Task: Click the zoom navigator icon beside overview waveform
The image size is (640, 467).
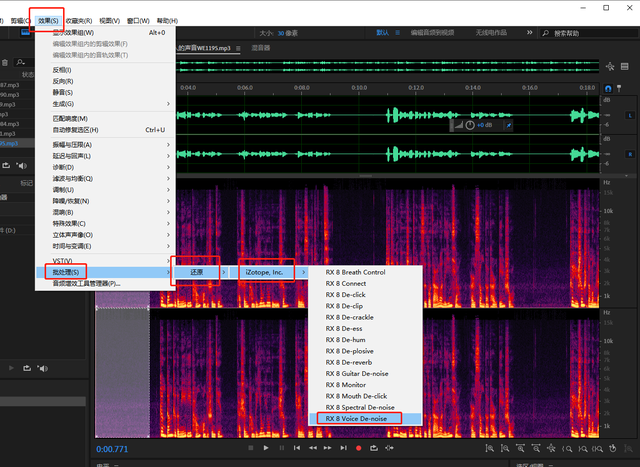Action: (608, 65)
